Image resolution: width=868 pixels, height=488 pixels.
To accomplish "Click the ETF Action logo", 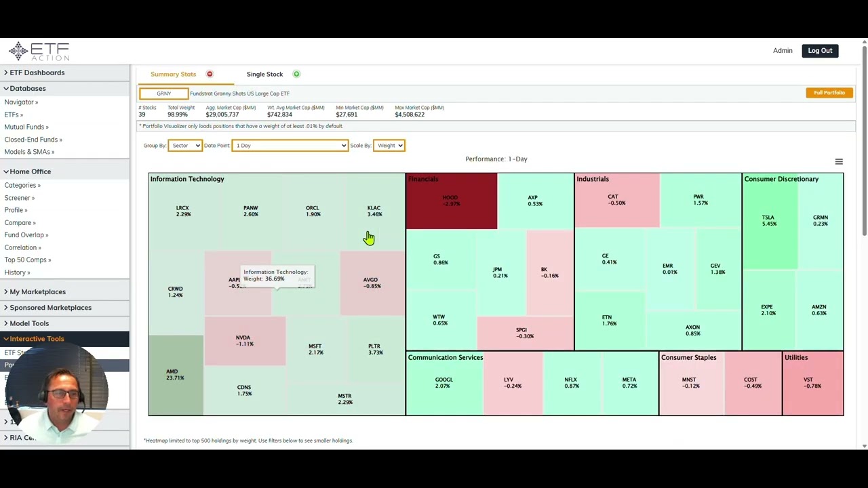I will click(x=39, y=52).
